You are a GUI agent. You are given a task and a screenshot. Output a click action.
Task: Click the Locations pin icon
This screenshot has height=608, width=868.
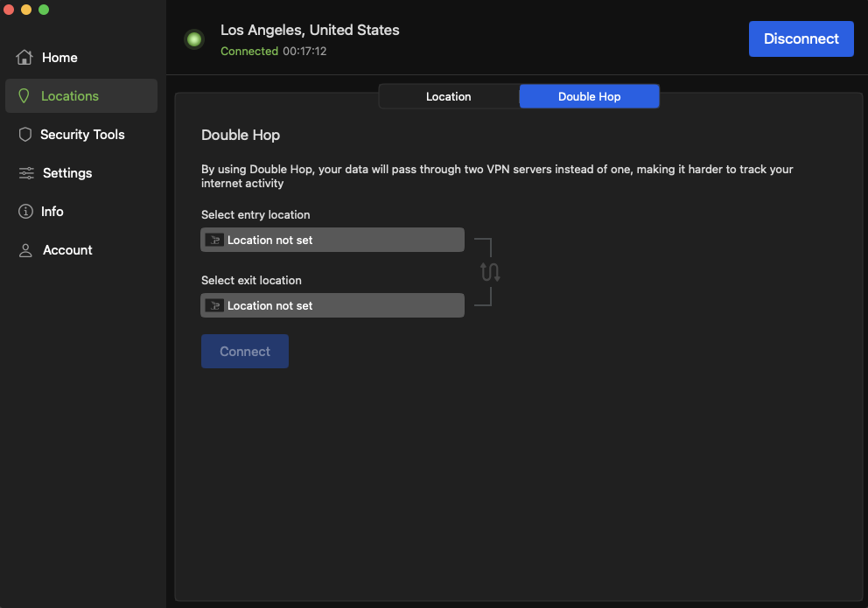coord(24,96)
